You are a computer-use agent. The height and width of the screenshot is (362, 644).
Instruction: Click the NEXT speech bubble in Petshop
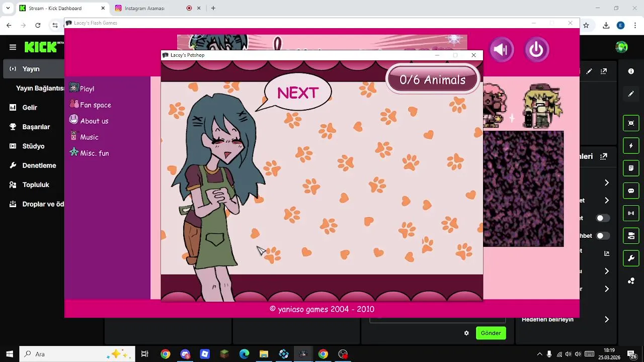[297, 93]
